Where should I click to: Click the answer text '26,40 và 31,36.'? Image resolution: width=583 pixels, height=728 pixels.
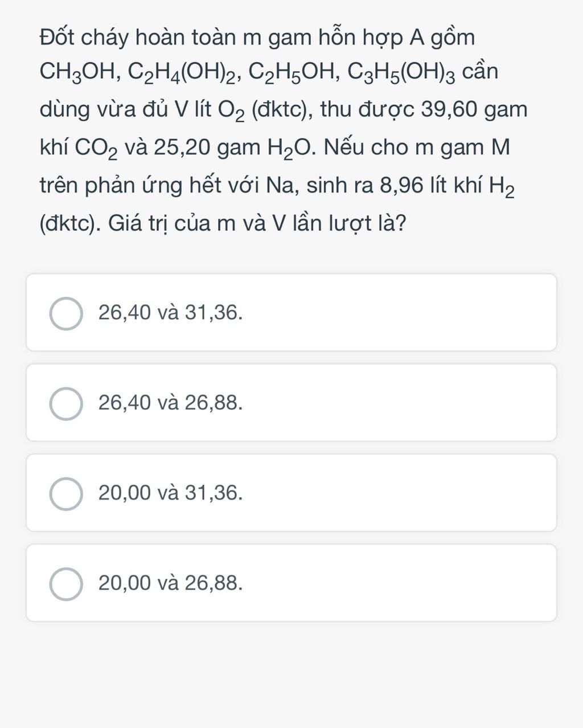tap(171, 313)
